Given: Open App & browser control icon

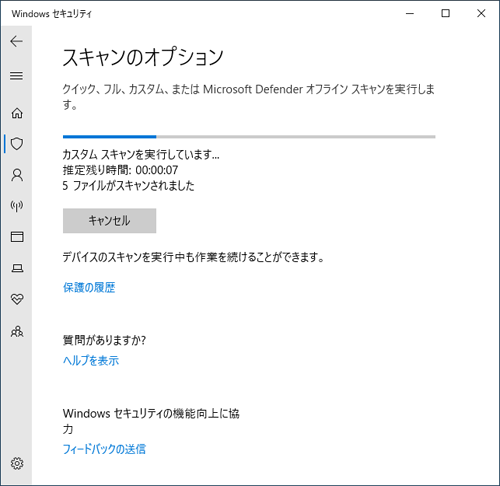Looking at the screenshot, I should (17, 237).
